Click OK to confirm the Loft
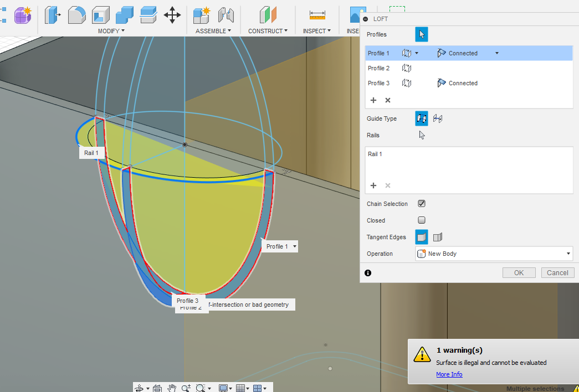 point(519,272)
